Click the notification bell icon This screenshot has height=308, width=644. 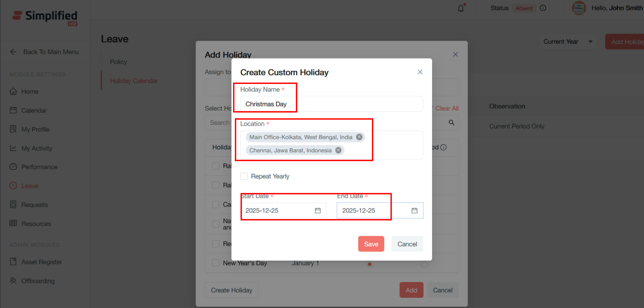coord(461,8)
